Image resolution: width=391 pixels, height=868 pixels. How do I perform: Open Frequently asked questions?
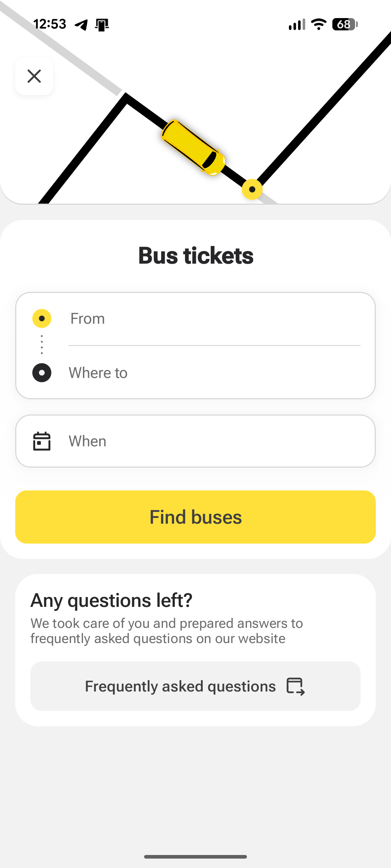click(195, 686)
